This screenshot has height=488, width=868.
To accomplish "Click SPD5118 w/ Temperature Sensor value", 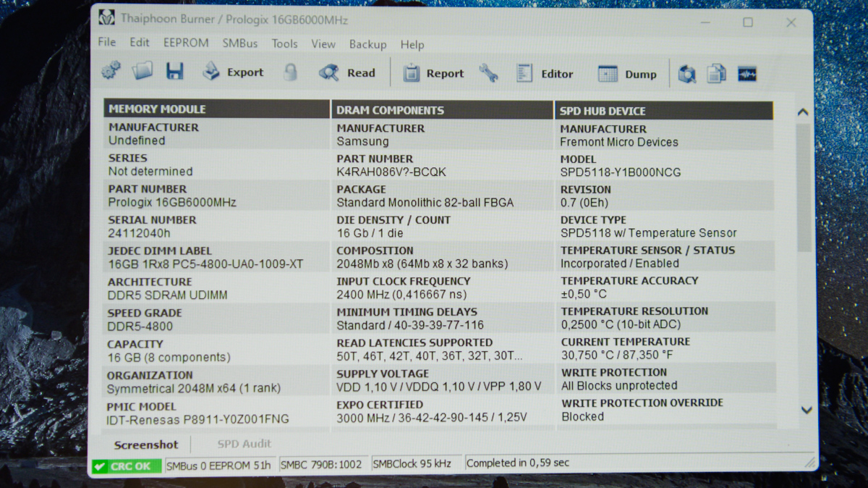I will coord(648,233).
